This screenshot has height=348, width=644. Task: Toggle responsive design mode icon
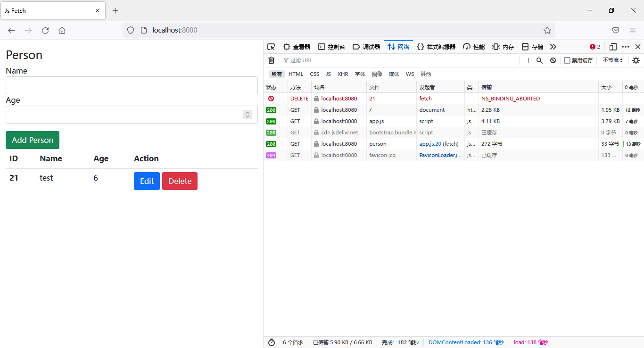point(613,47)
